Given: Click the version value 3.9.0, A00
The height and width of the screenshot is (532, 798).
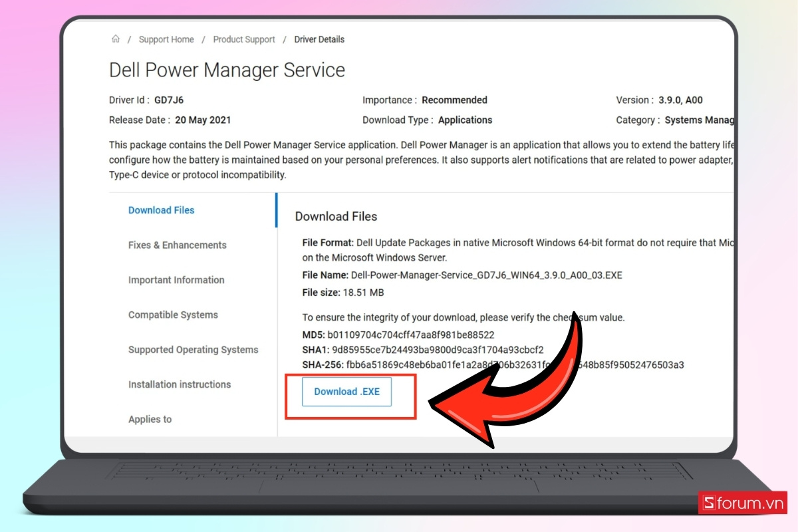Looking at the screenshot, I should [680, 100].
